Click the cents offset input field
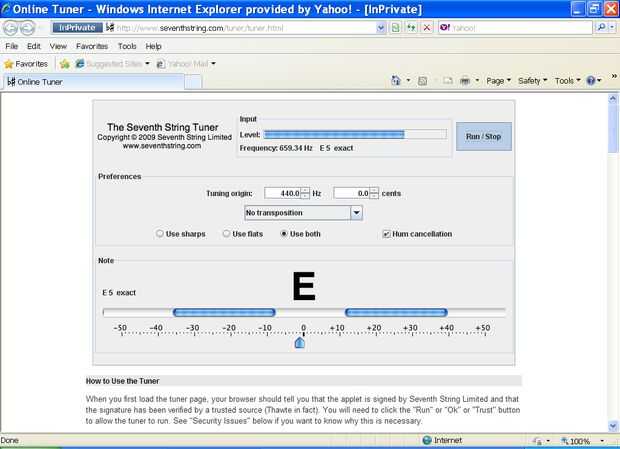620x449 pixels. pos(352,193)
